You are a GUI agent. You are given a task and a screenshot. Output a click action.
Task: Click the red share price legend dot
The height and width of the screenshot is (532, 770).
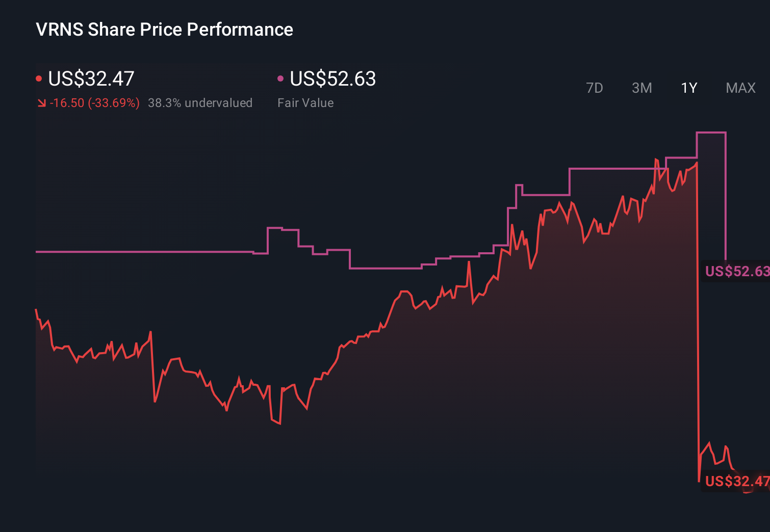[39, 78]
